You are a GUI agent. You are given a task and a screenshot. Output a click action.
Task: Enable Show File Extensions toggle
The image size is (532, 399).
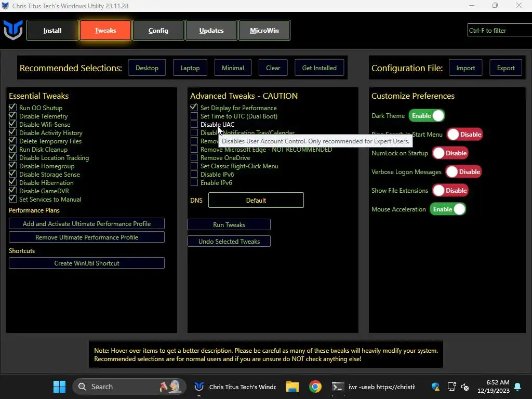point(450,190)
